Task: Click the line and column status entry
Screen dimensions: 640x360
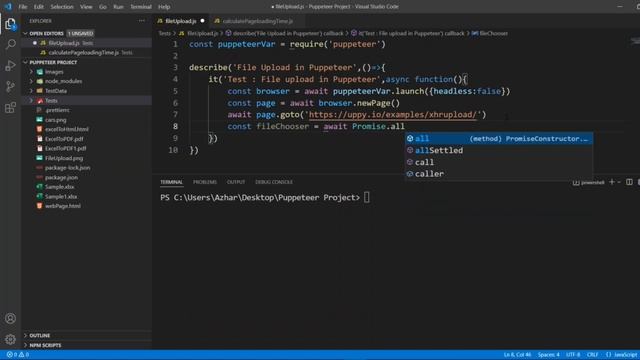Action: click(x=517, y=355)
